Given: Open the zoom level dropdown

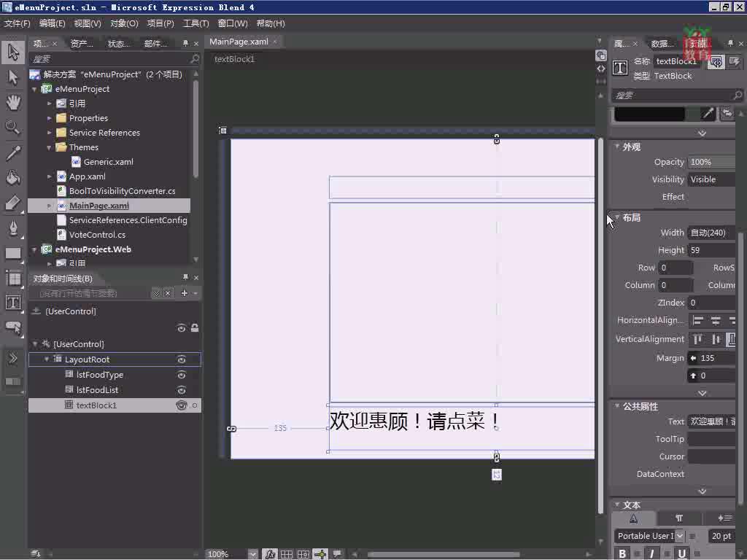Looking at the screenshot, I should point(252,554).
